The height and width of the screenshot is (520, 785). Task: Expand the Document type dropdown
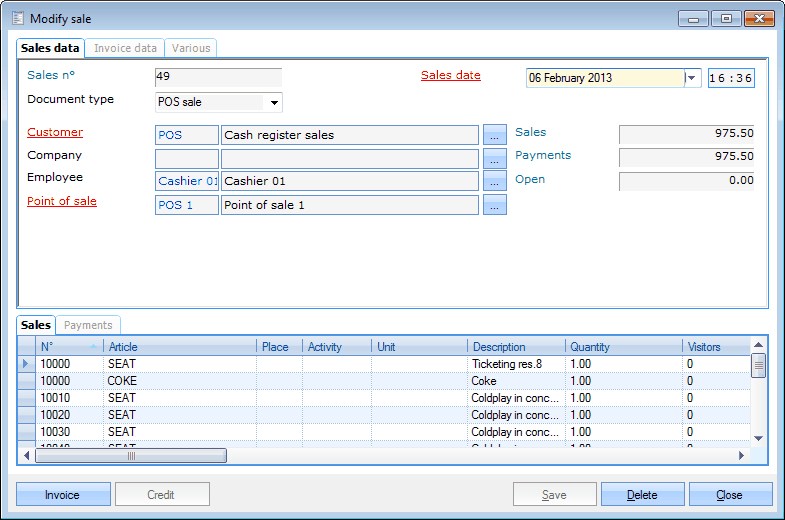coord(274,102)
